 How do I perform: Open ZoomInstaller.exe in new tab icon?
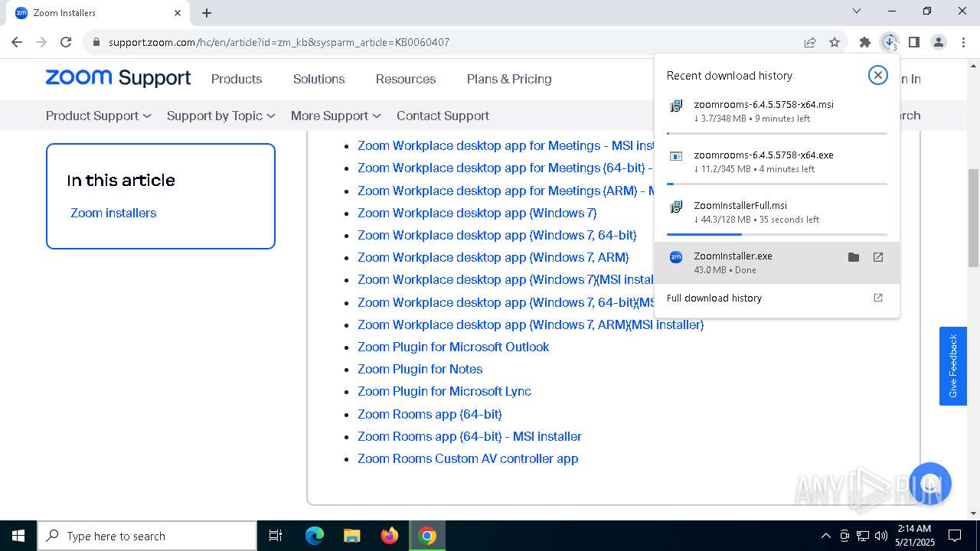(x=878, y=257)
